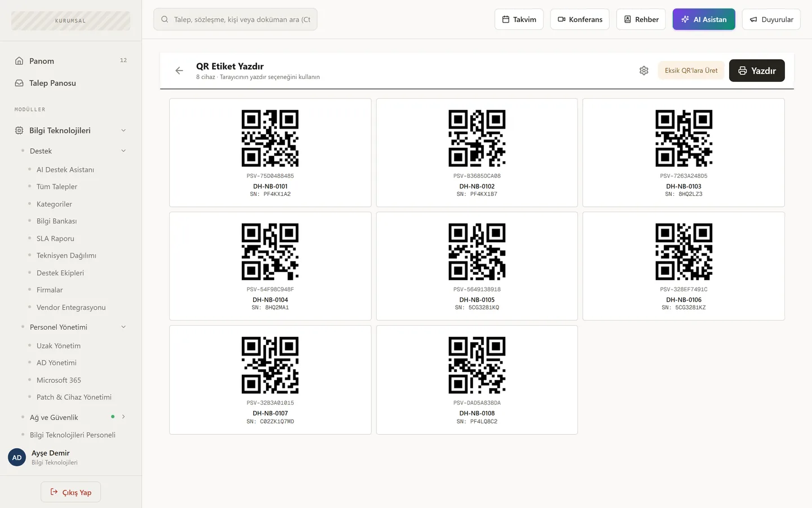Select the DH-NB-0105 QR code
The height and width of the screenshot is (508, 812).
[477, 252]
